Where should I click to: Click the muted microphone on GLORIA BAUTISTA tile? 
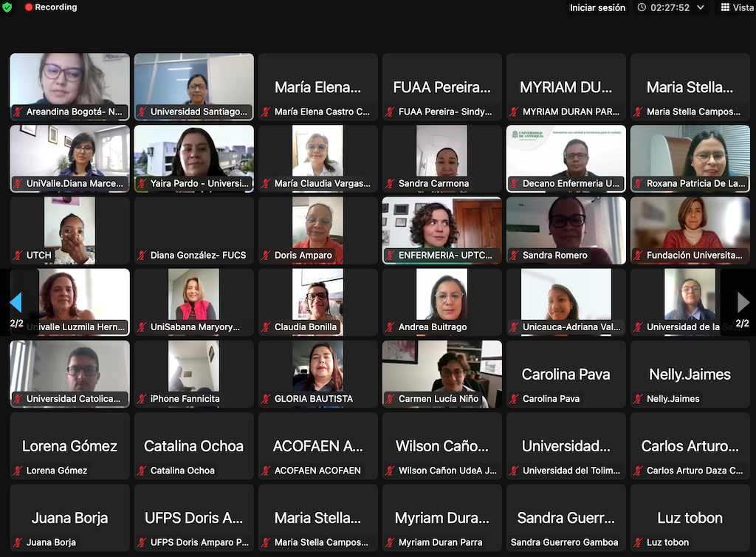(x=266, y=399)
